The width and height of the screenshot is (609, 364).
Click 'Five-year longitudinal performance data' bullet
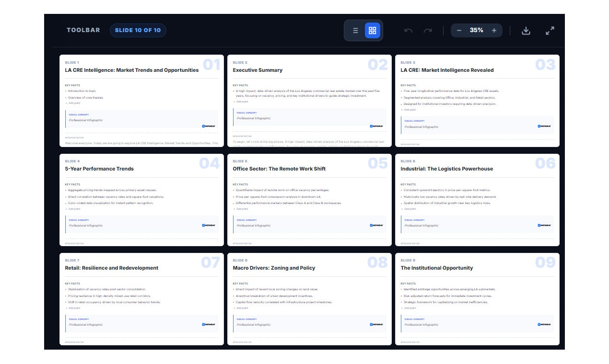click(x=451, y=91)
